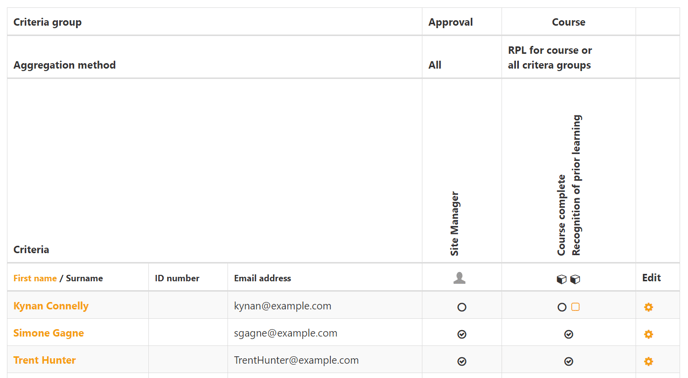The width and height of the screenshot is (688, 378).
Task: Sort by Surname column header
Action: (84, 278)
